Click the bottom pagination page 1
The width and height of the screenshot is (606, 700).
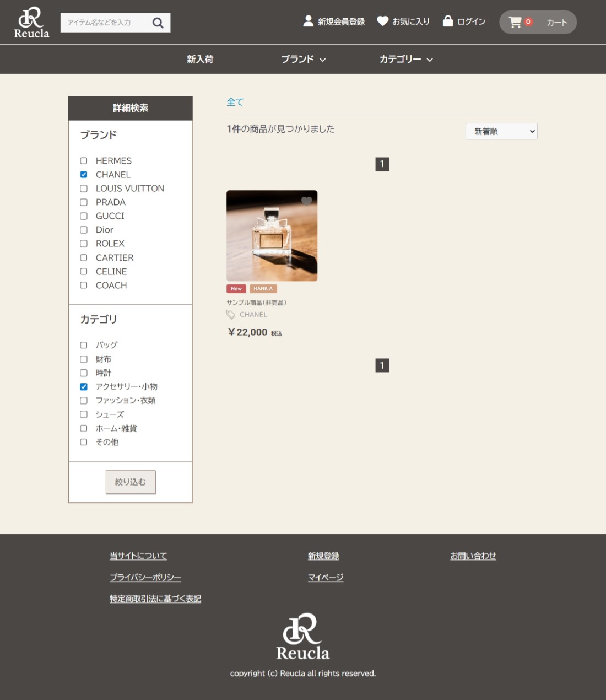click(382, 365)
